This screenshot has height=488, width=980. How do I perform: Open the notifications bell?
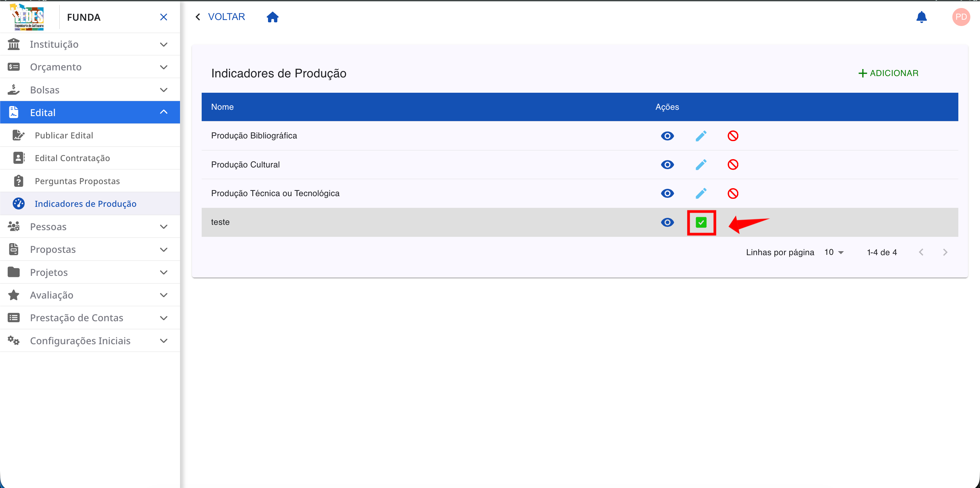tap(921, 17)
